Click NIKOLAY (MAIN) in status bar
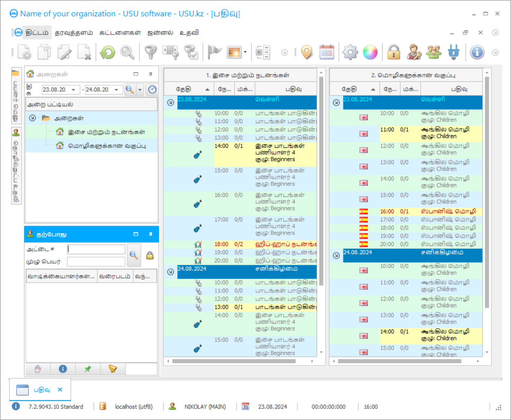The width and height of the screenshot is (511, 420). pos(205,406)
